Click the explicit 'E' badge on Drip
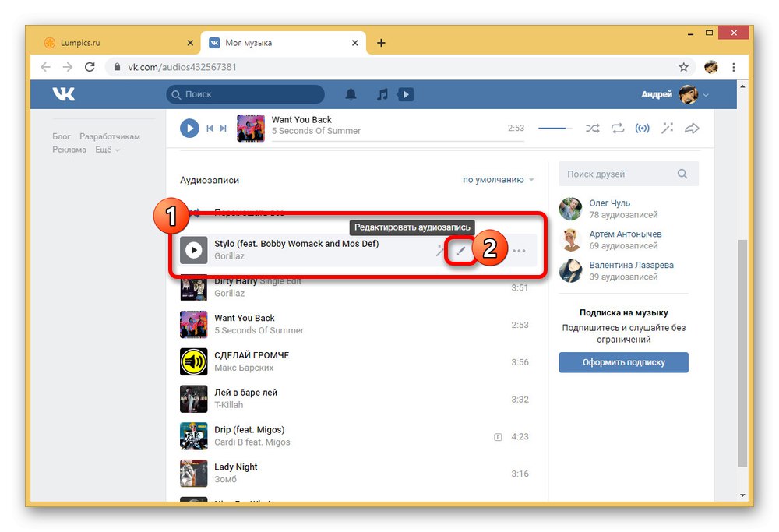 click(x=498, y=437)
